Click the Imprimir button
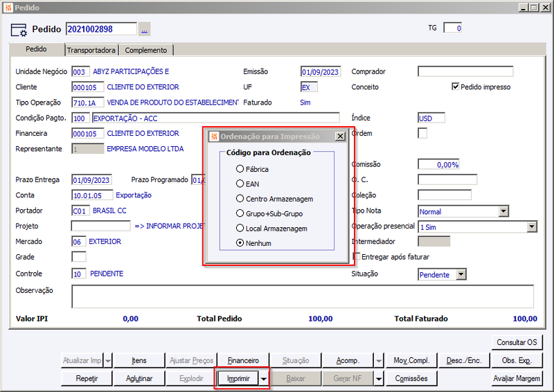 (238, 379)
